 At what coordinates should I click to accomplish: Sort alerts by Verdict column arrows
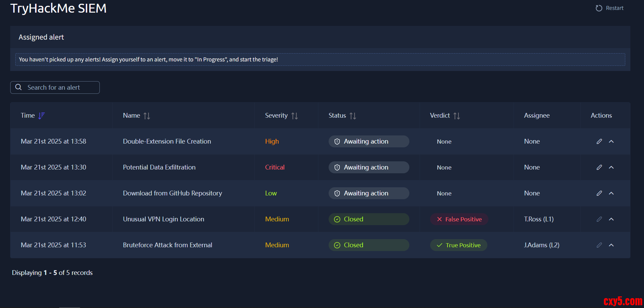coord(457,116)
